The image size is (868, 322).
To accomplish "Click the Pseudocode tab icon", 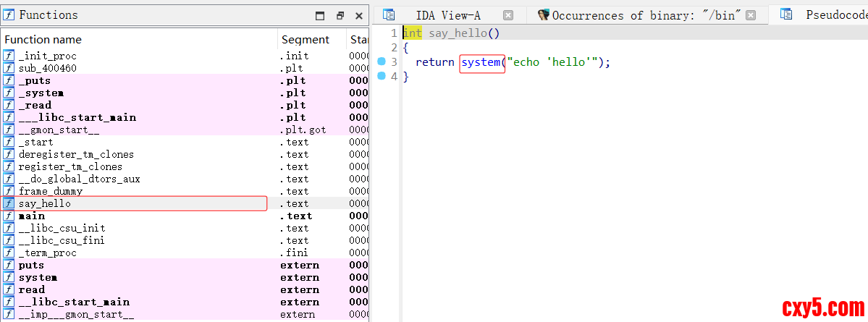I will coord(786,15).
